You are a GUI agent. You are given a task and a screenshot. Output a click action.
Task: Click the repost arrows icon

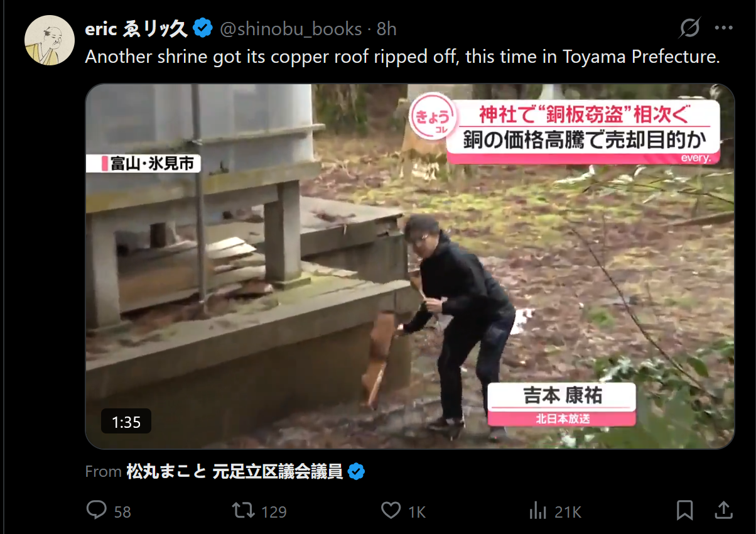click(x=243, y=510)
